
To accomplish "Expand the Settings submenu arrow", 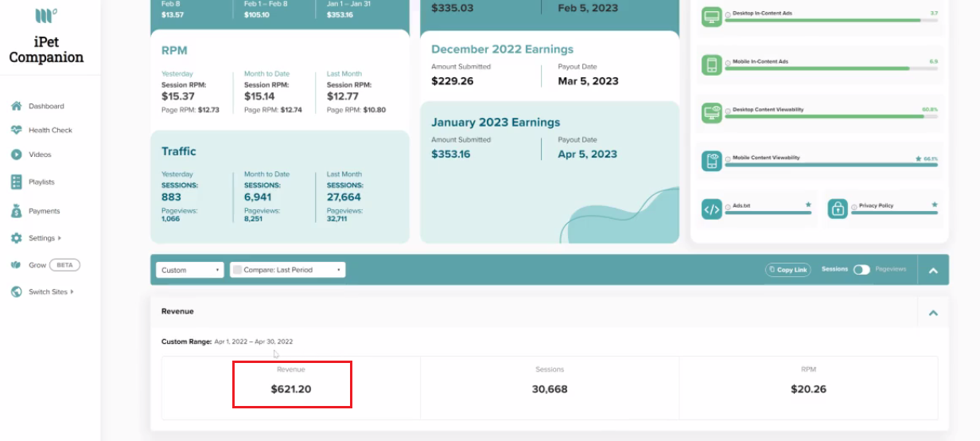I will click(x=60, y=238).
